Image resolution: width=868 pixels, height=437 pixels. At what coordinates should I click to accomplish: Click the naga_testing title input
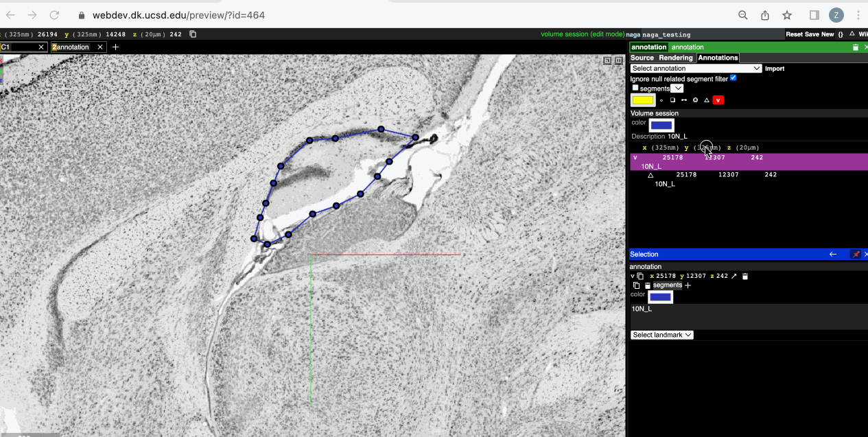(712, 34)
